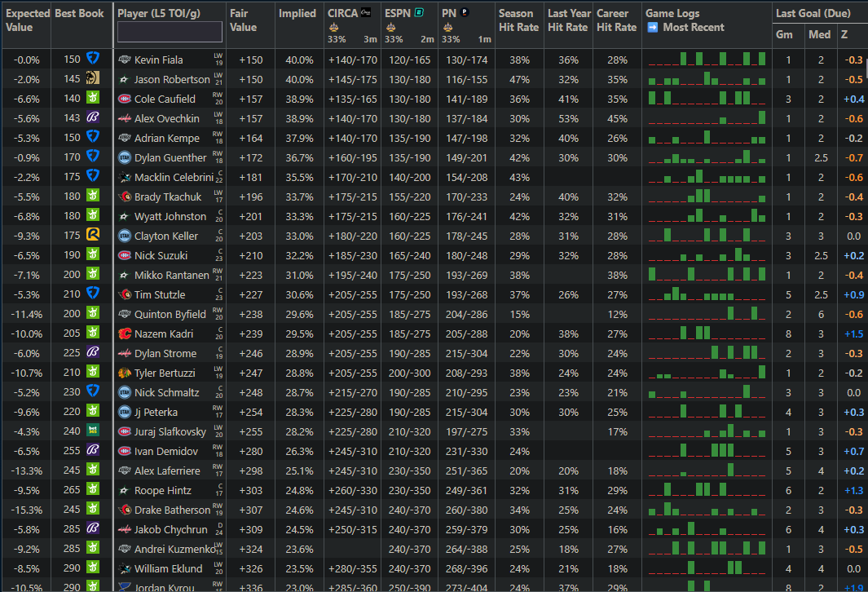
Task: Sort by the Expected Value column header
Action: (27, 20)
